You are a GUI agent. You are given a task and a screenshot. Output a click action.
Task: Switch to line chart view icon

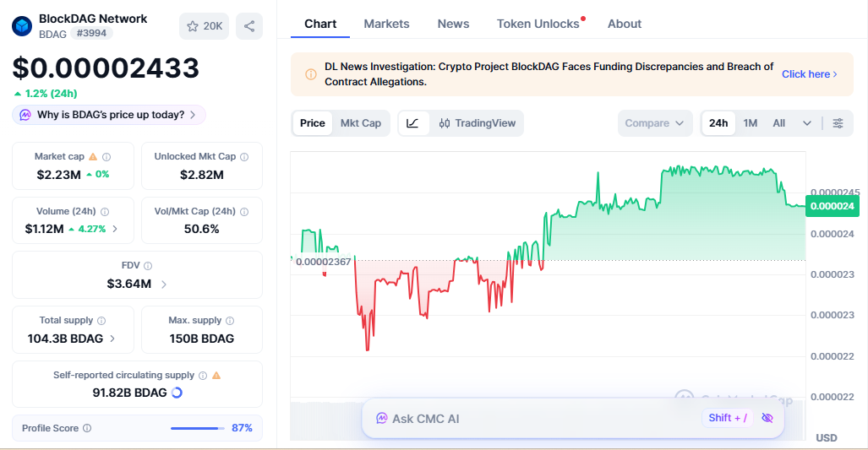coord(412,123)
